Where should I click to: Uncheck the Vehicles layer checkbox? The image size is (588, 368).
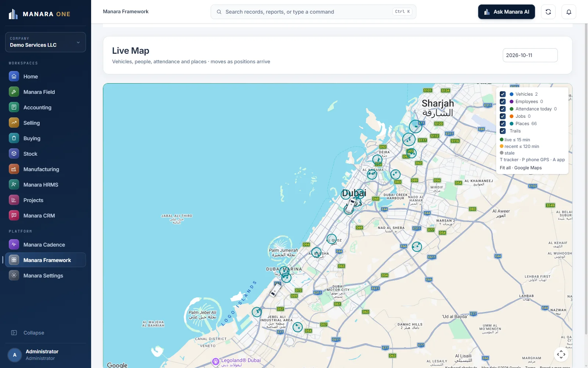tap(503, 94)
